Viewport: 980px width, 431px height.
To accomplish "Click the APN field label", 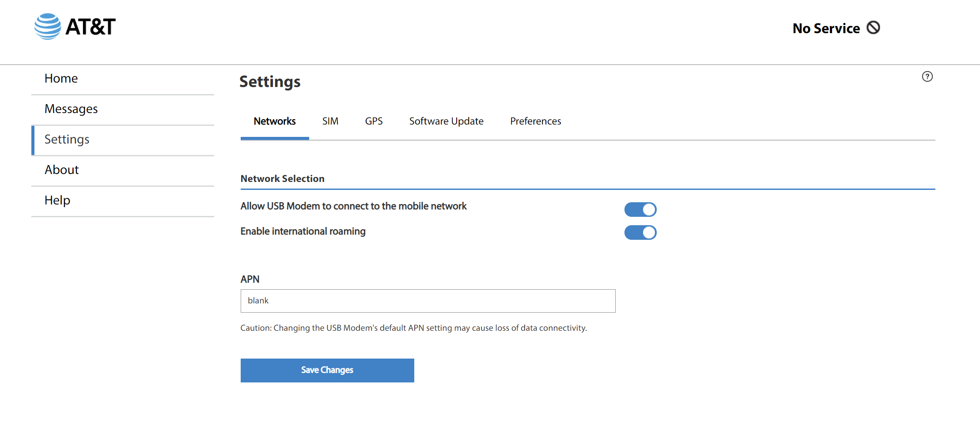I will pyautogui.click(x=250, y=279).
